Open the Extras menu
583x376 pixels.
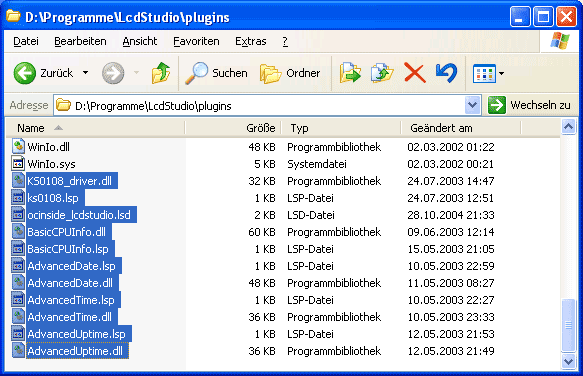pyautogui.click(x=251, y=41)
